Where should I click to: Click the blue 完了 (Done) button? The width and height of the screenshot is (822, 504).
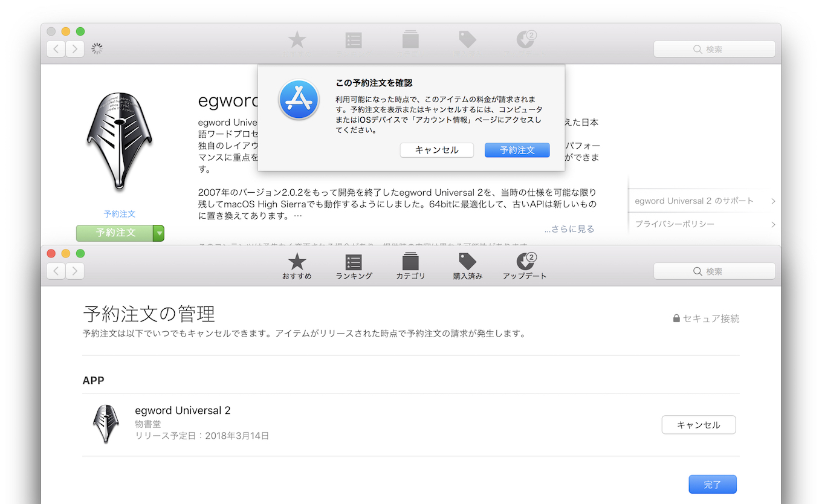713,485
